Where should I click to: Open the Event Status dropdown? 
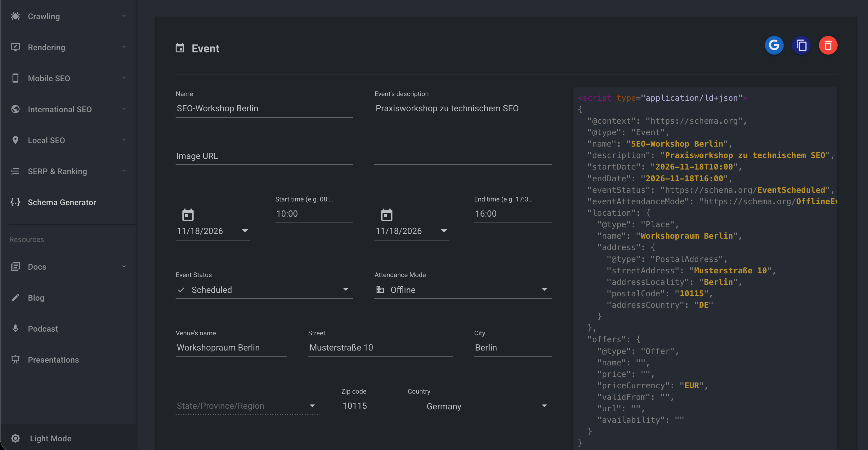pos(264,290)
